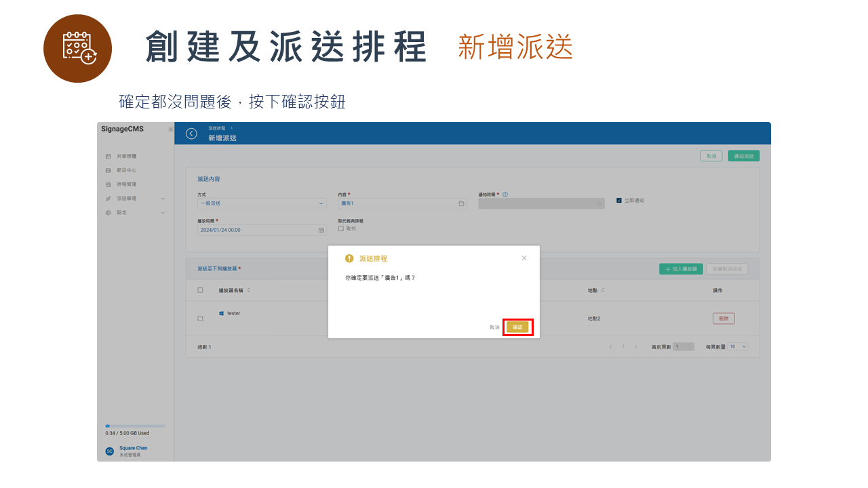The height and width of the screenshot is (488, 868).
Task: Click the green 通知派送 button
Action: click(x=743, y=155)
